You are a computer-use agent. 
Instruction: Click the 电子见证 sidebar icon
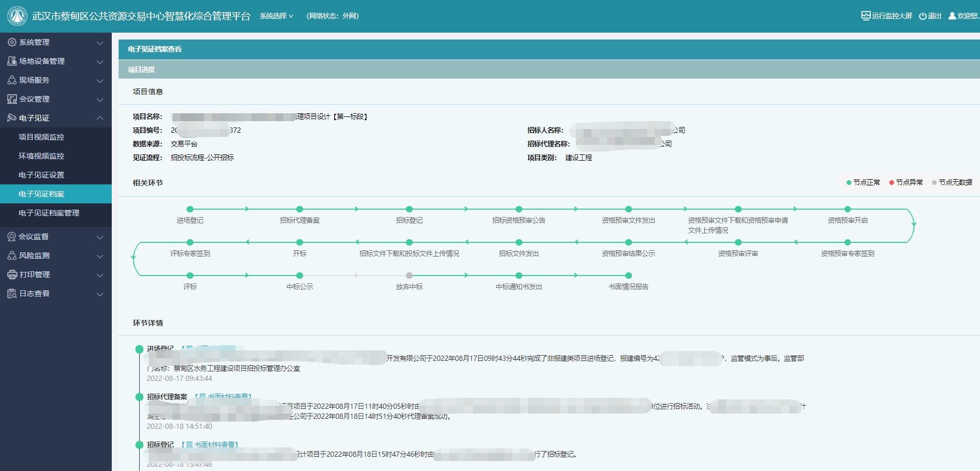[12, 118]
